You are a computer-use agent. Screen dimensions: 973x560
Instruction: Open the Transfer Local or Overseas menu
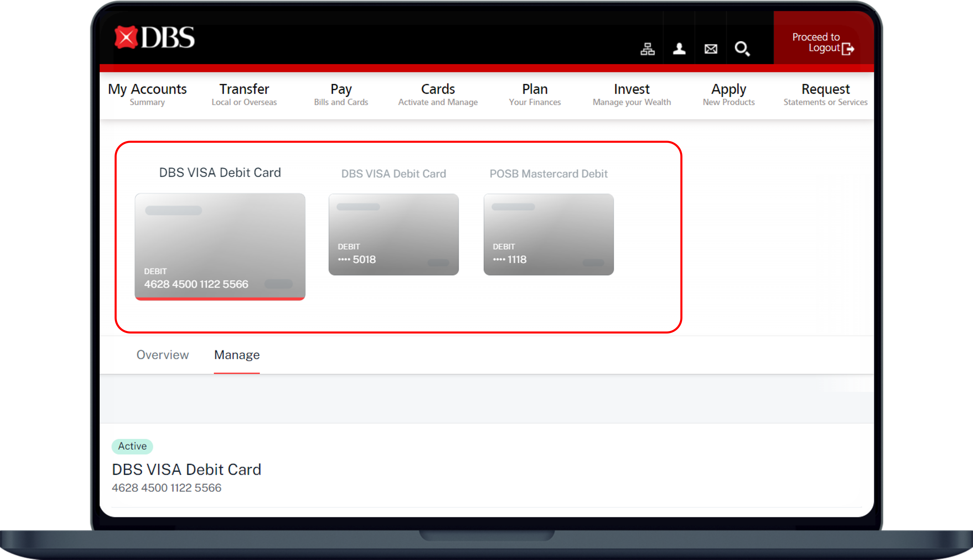(x=244, y=94)
